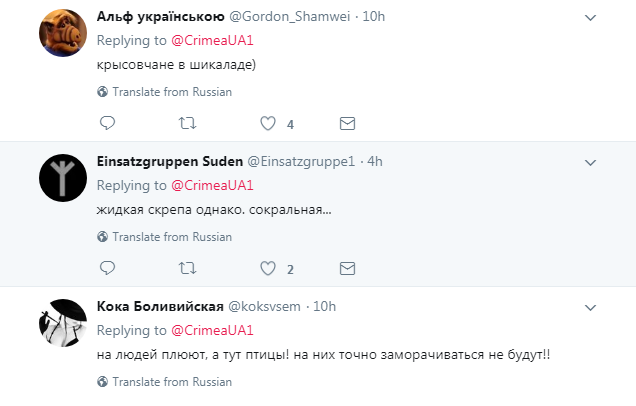
Task: Open the 4h timestamp of second tweet
Action: [376, 162]
